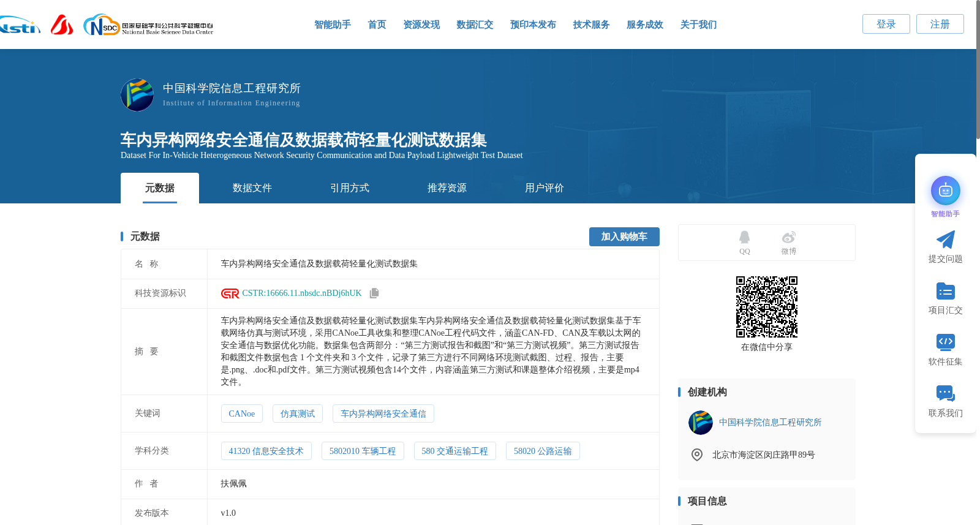
Task: Click the dataset title in the 名称 row
Action: pyautogui.click(x=319, y=264)
